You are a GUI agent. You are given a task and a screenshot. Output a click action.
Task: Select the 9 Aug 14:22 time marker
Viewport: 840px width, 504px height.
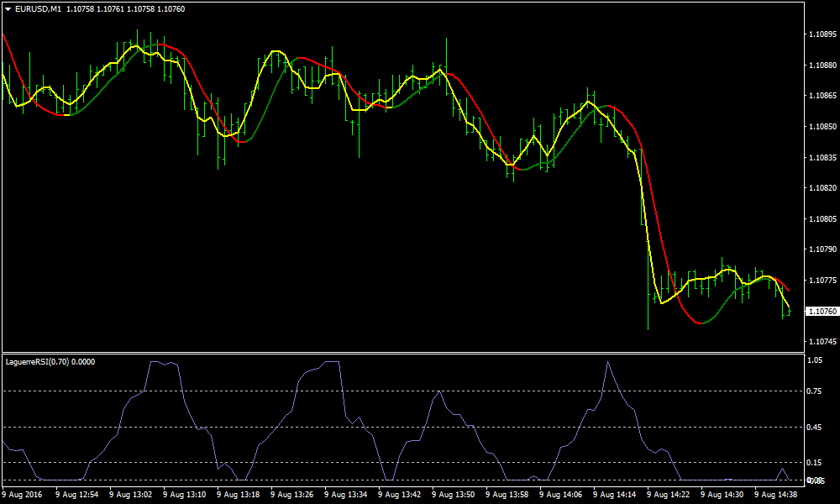tap(670, 495)
